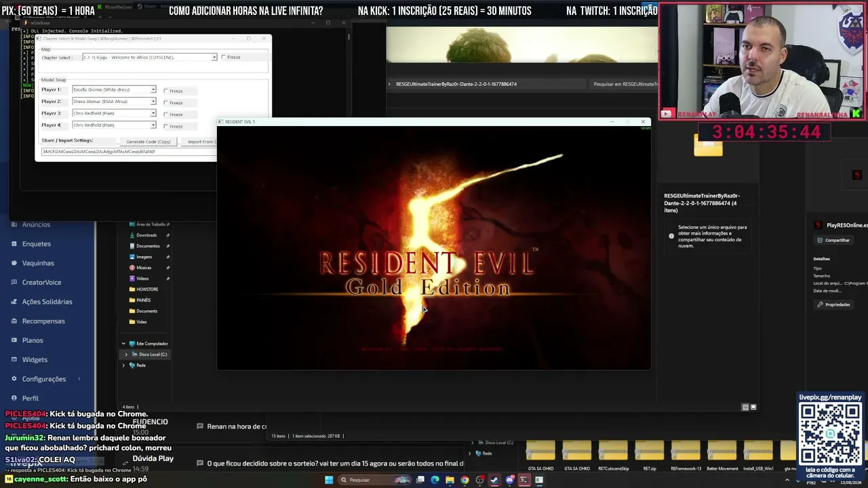The height and width of the screenshot is (488, 868).
Task: Collapse the Este Computador tree node
Action: pos(123,344)
